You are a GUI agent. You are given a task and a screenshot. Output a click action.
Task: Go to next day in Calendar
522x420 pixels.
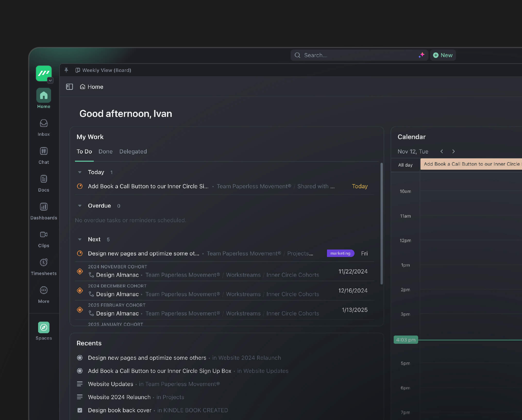[453, 151]
